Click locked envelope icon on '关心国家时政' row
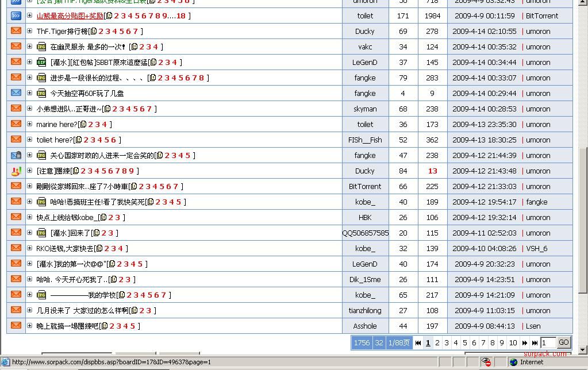Screen dimensions: 588x370 (x=16, y=155)
